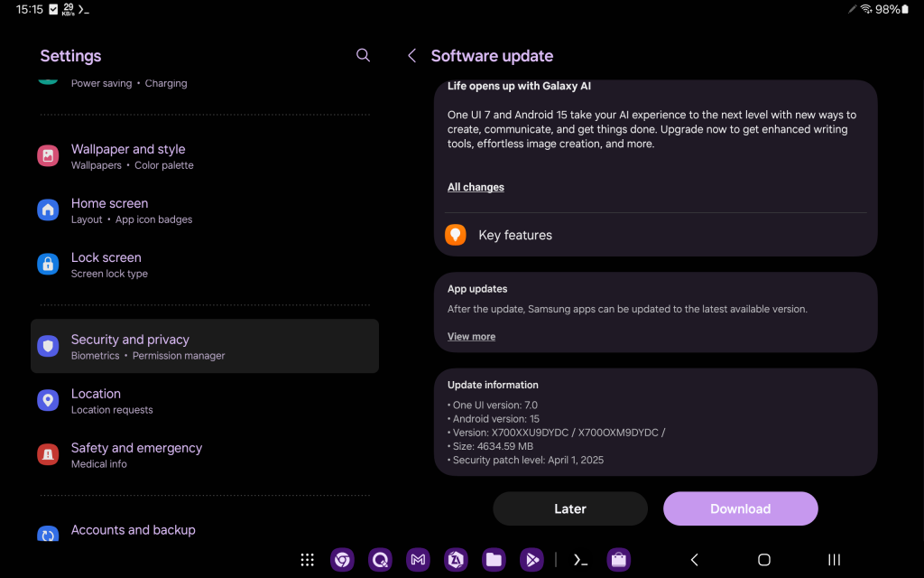Open Wallpaper and style settings
The image size is (924, 578).
[205, 156]
